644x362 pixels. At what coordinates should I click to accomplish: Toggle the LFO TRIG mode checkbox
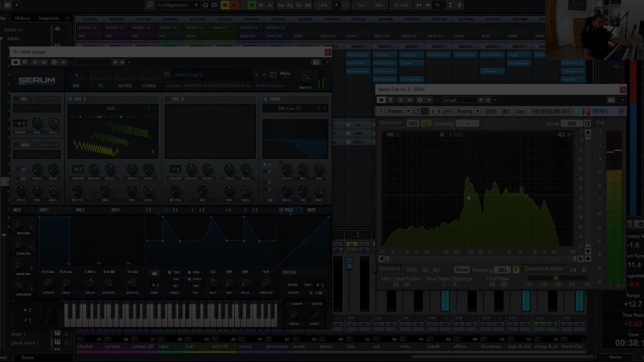170,272
